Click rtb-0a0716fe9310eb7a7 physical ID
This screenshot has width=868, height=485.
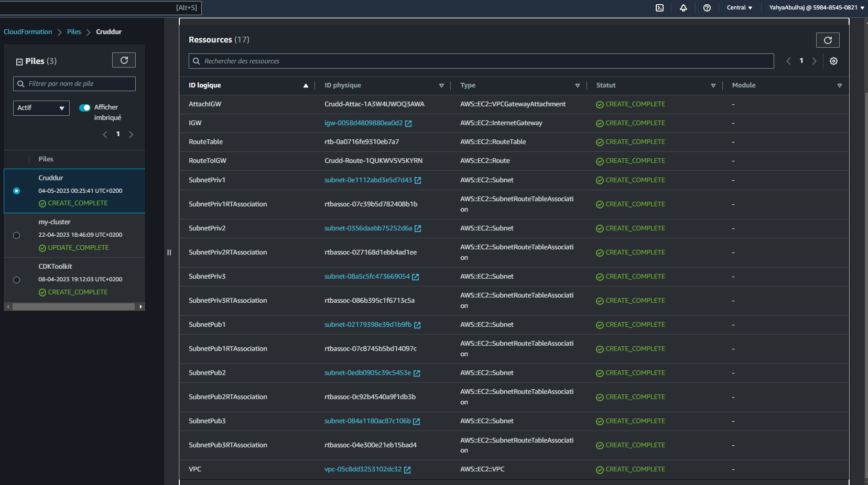[x=362, y=142]
